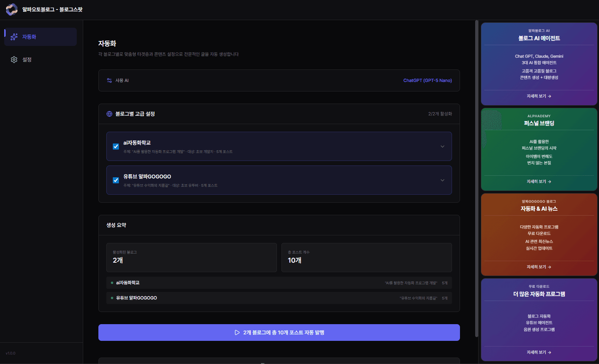Click the 사용 AI sliders icon

[x=109, y=80]
